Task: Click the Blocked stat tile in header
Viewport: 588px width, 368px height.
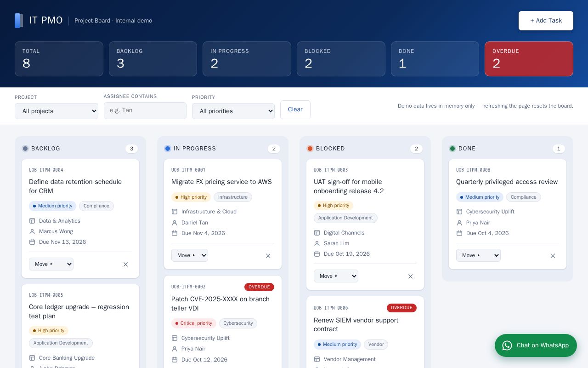Action: (341, 59)
